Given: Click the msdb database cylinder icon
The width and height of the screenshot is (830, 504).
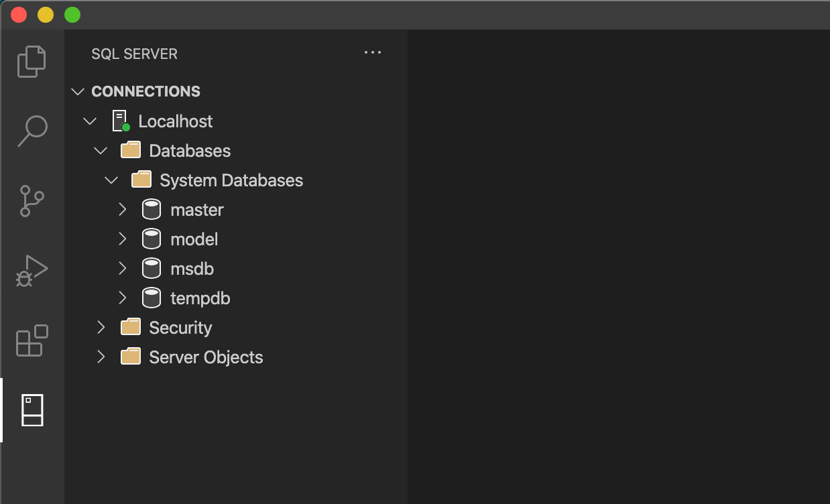Looking at the screenshot, I should 152,269.
